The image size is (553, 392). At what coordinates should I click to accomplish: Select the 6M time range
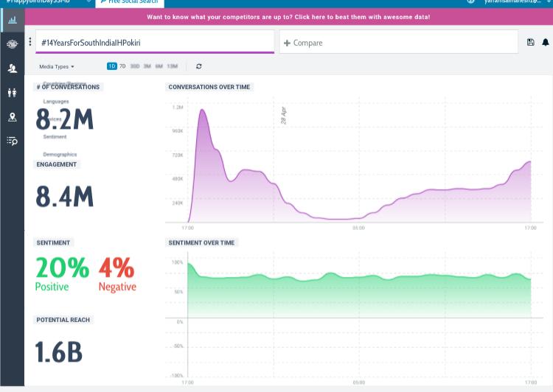(x=159, y=66)
